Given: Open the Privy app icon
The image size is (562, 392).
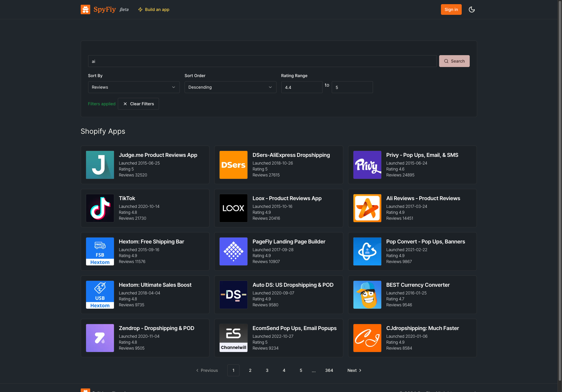Looking at the screenshot, I should [367, 165].
